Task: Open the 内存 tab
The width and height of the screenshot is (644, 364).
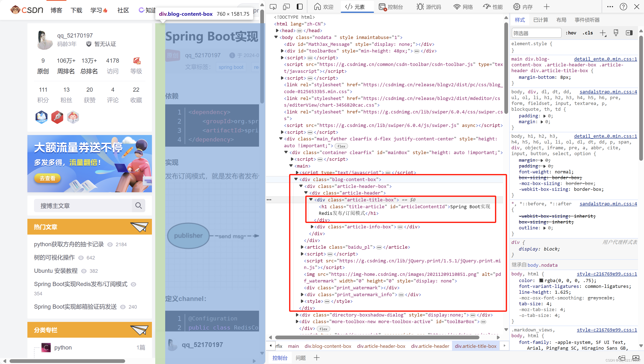Action: coord(523,7)
